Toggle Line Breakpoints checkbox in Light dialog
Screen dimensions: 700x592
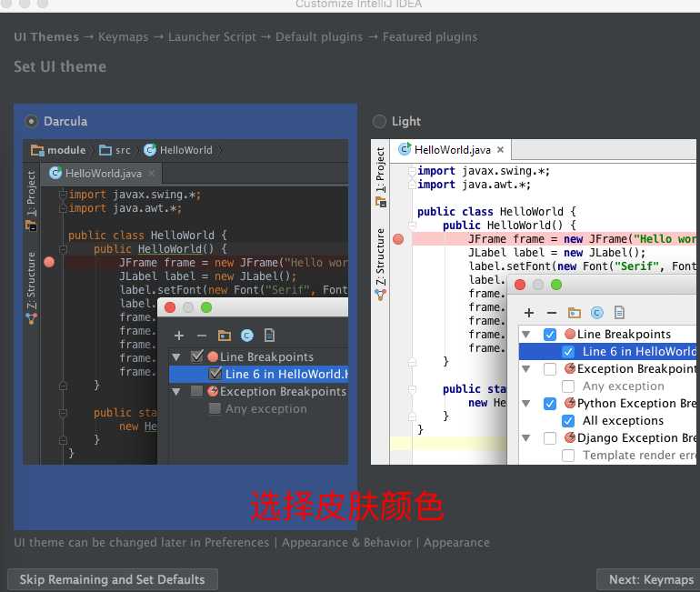(x=550, y=335)
